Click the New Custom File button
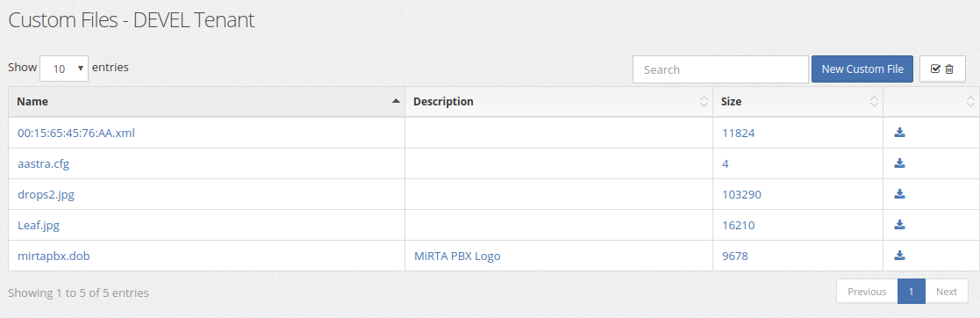 pyautogui.click(x=862, y=69)
